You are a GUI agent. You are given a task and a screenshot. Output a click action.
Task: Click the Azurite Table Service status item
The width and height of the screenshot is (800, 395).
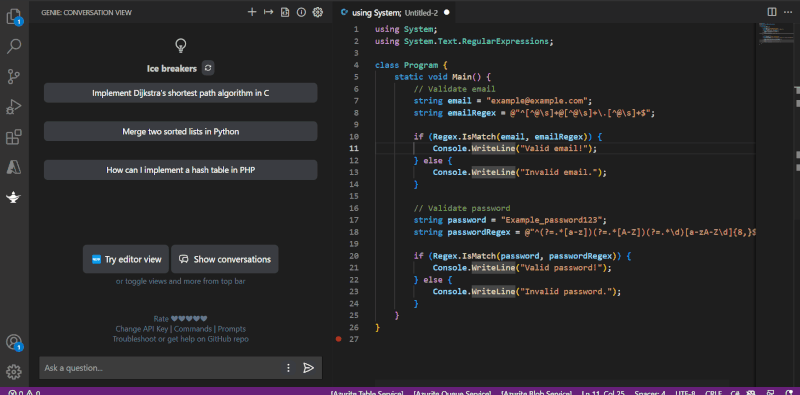(x=367, y=393)
